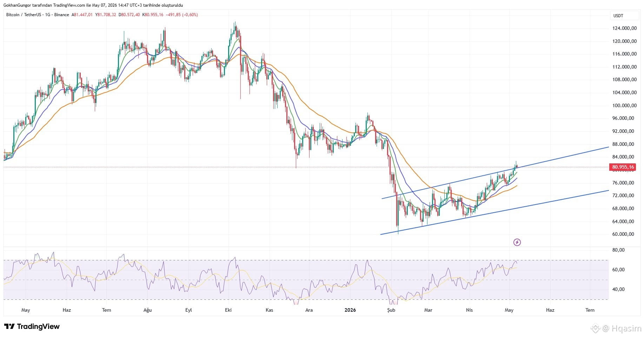Click the Mar month label on the time axis
This screenshot has width=644, height=337.
[428, 310]
